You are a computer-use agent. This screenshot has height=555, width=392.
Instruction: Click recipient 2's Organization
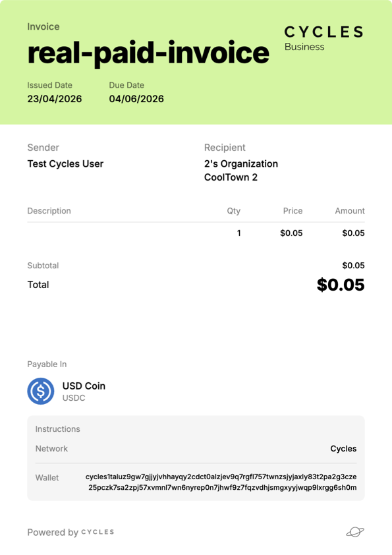[241, 164]
